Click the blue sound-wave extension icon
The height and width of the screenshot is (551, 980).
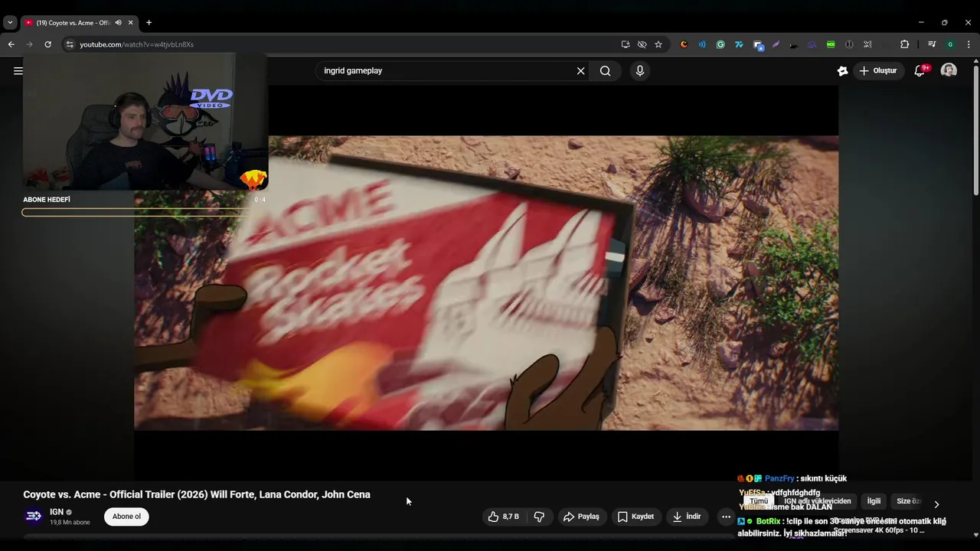[x=702, y=44]
